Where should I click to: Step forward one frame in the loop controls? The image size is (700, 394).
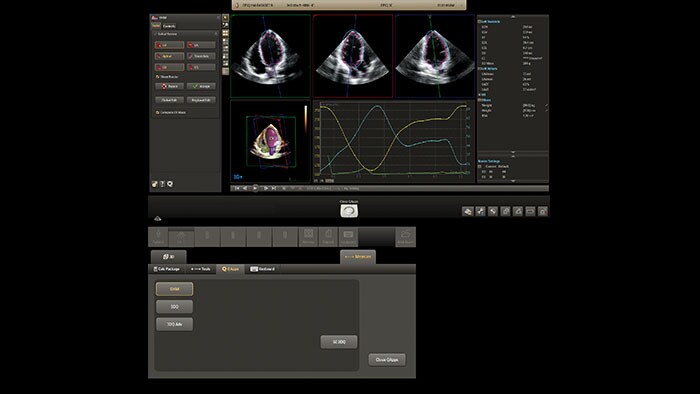pos(266,188)
